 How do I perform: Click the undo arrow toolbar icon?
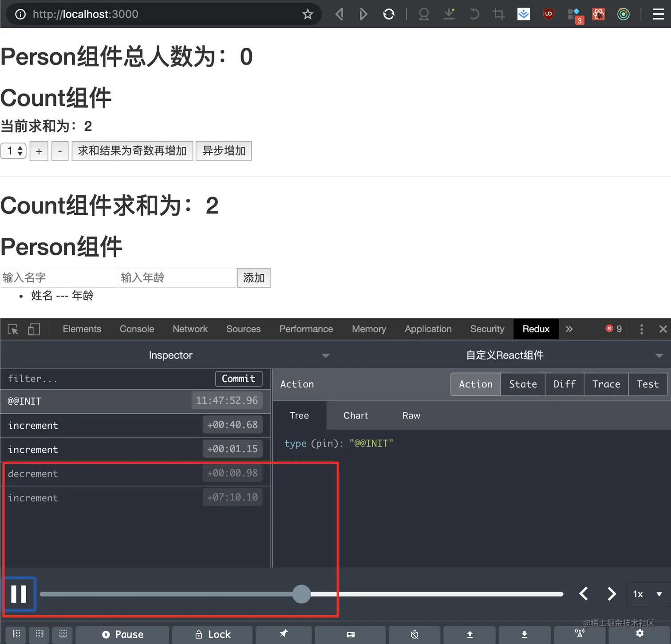pos(474,14)
